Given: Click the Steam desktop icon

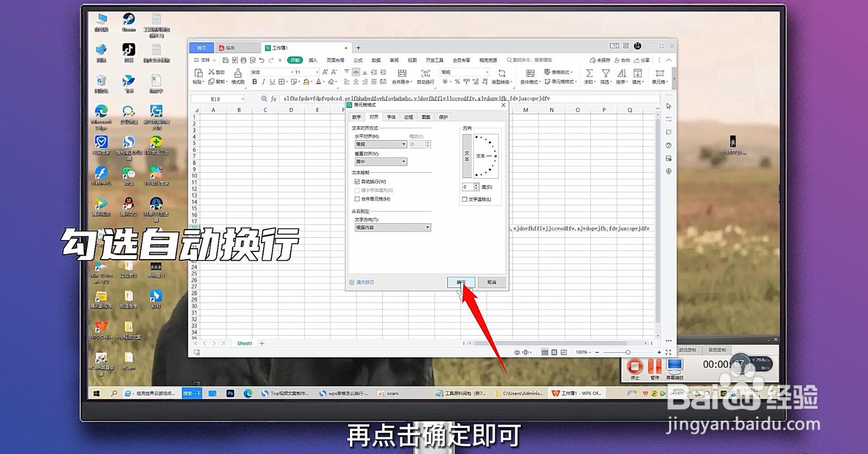Looking at the screenshot, I should tap(129, 22).
